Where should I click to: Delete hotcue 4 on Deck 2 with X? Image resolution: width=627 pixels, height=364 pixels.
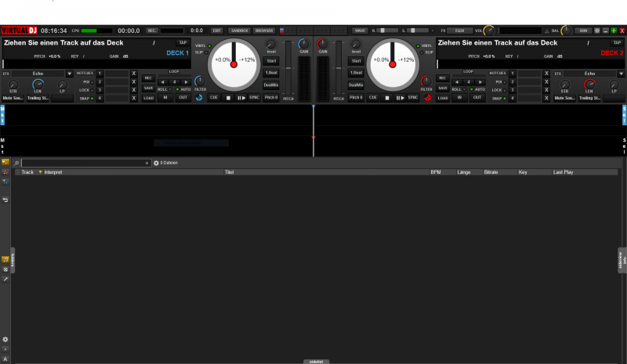point(546,99)
